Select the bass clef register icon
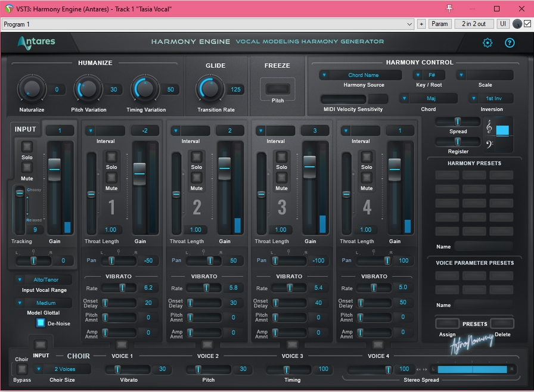This screenshot has height=392, width=534. 489,145
